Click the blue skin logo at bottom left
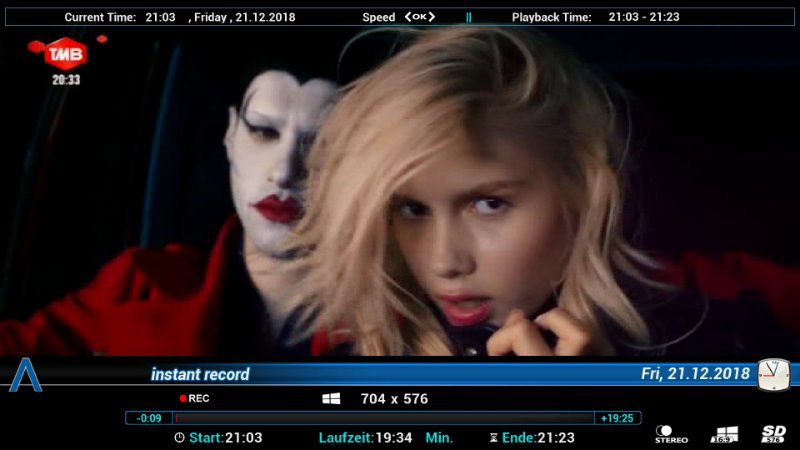 click(x=25, y=374)
